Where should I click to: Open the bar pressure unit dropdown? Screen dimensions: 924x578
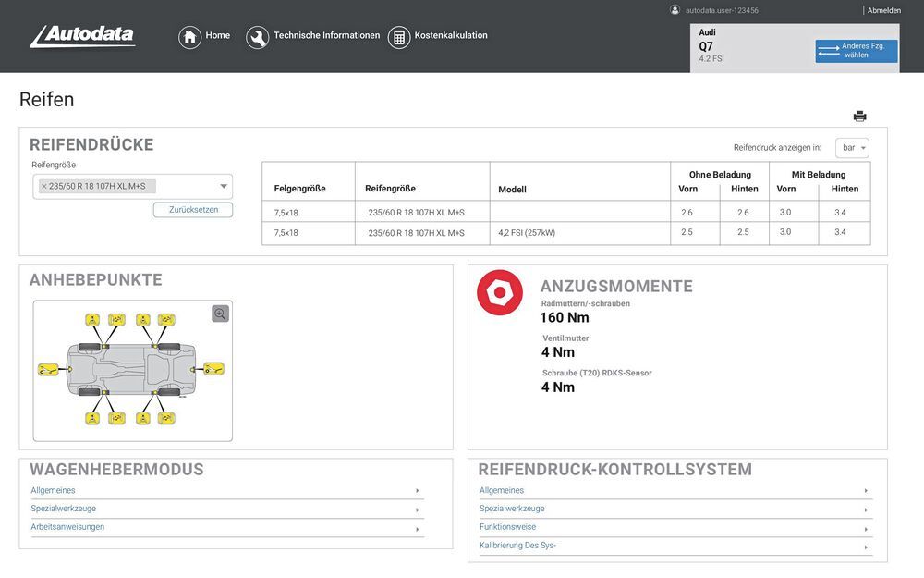pos(852,148)
